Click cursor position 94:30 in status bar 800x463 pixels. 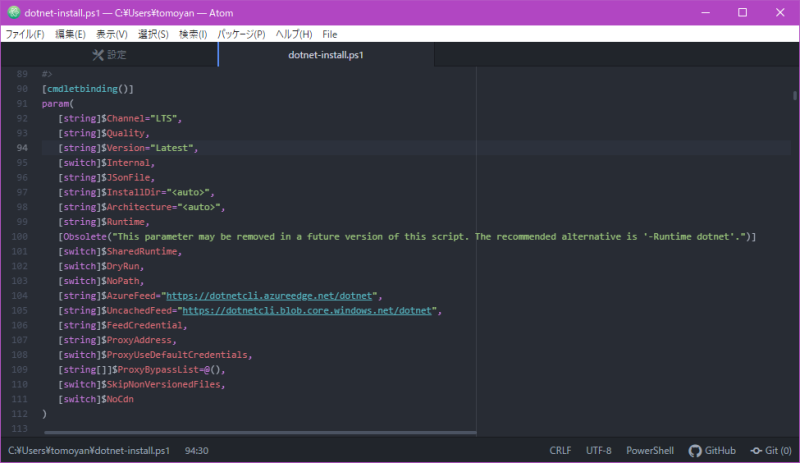coord(196,451)
